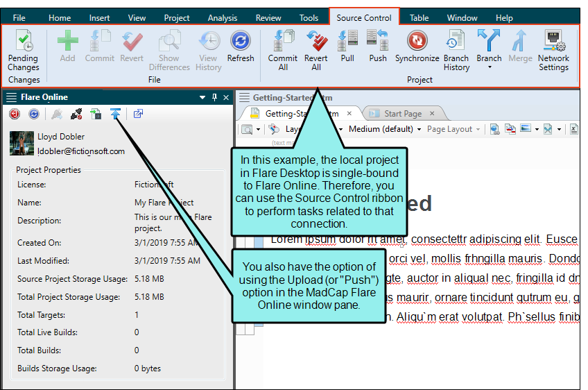
Task: Click the Refresh ribbon button
Action: pyautogui.click(x=241, y=46)
